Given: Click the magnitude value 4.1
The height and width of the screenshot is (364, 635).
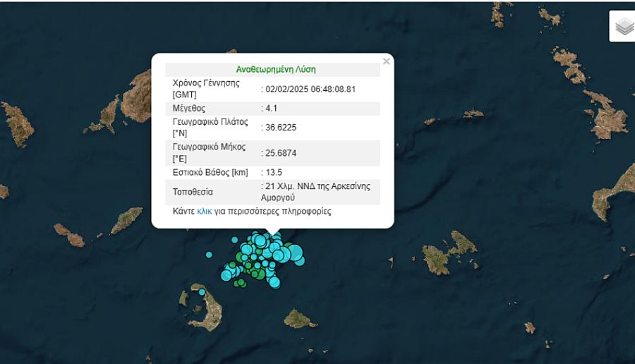Looking at the screenshot, I should pyautogui.click(x=272, y=109).
